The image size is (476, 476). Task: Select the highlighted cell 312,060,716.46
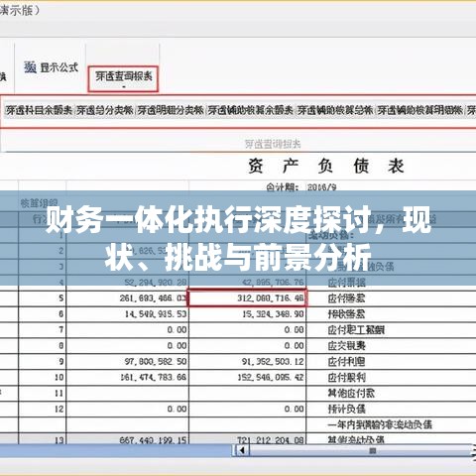click(248, 298)
